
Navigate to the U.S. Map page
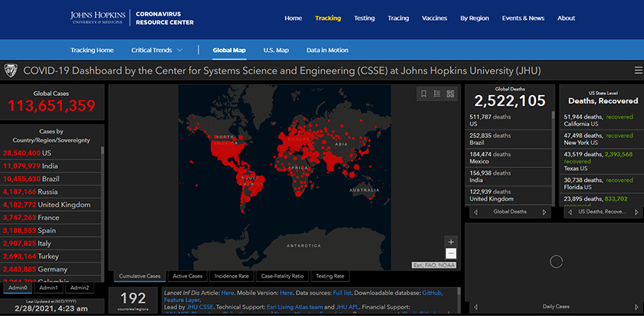point(276,51)
